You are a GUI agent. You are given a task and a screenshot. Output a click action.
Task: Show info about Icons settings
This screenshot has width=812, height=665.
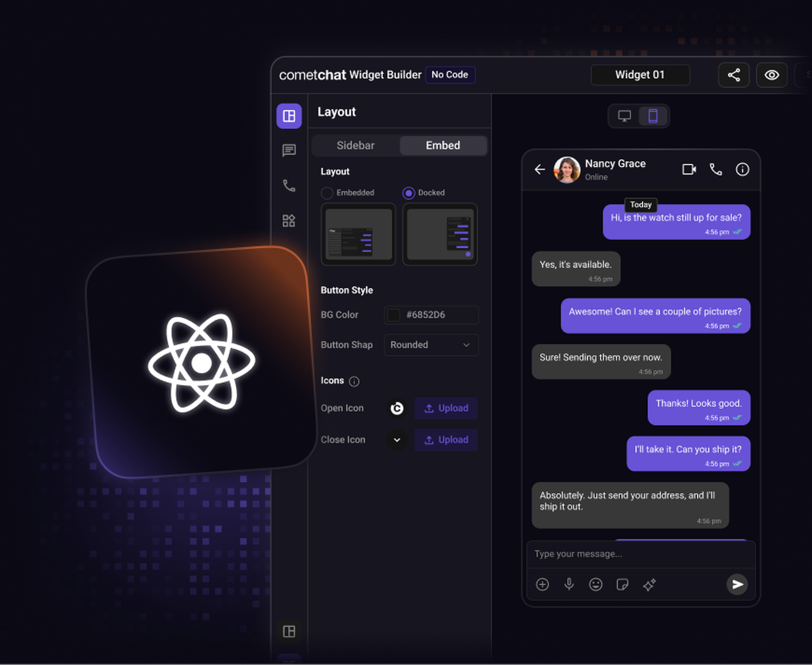(x=354, y=381)
